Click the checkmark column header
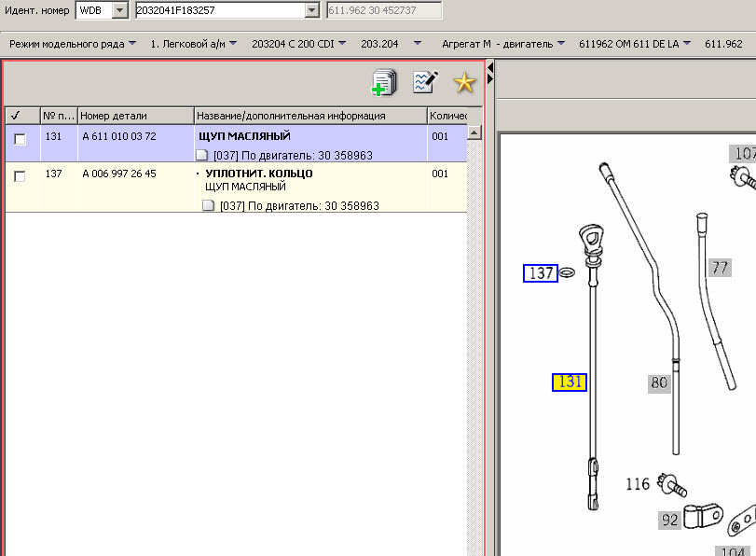Screen dimensions: 756x556 tap(16, 116)
